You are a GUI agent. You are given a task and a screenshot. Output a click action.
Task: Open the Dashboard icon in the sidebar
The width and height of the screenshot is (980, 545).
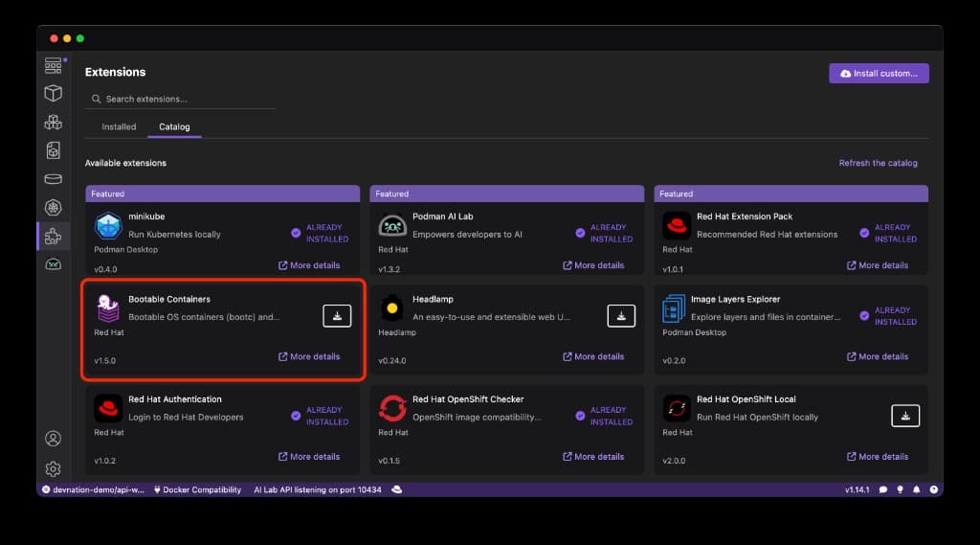54,65
